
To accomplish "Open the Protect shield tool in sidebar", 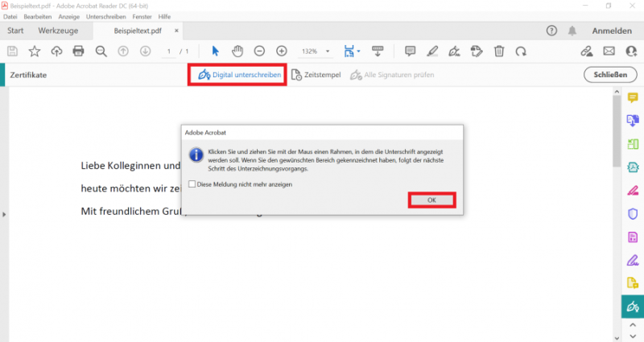I will coord(633,214).
